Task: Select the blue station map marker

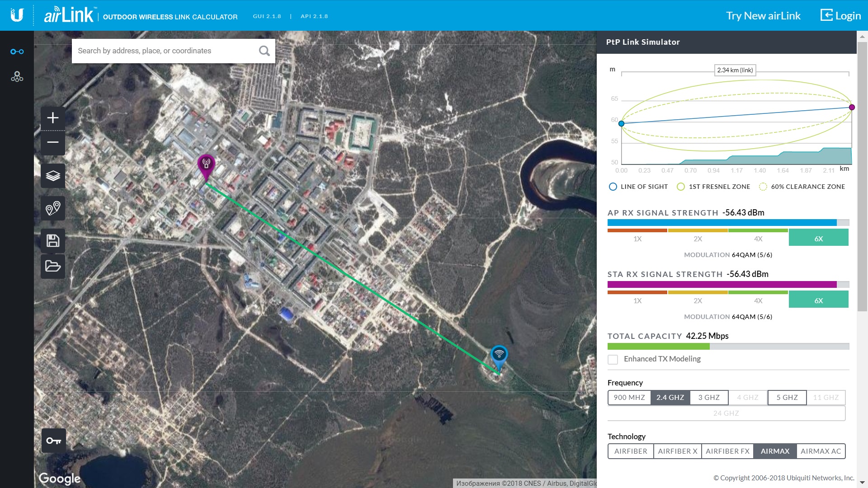Action: (499, 358)
